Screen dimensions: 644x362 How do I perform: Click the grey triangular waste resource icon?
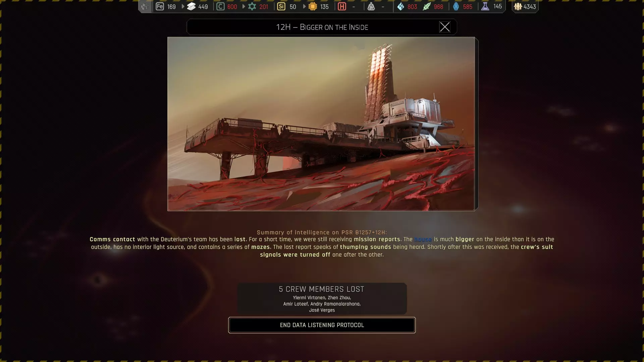click(x=371, y=6)
